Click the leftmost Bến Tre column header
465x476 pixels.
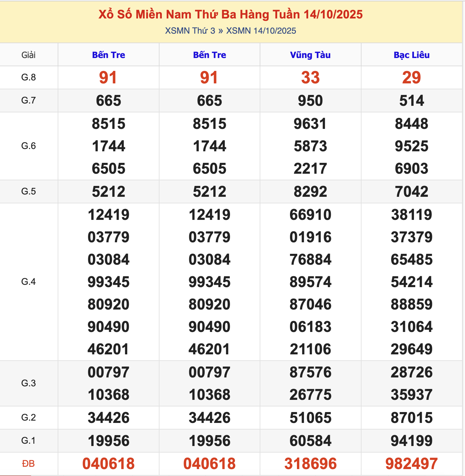pyautogui.click(x=108, y=55)
